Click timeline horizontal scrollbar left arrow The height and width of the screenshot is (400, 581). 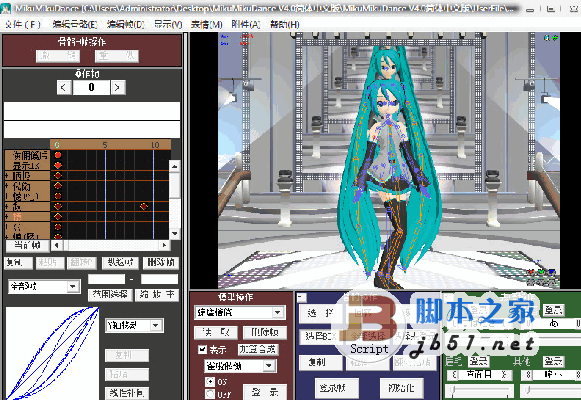pos(57,245)
